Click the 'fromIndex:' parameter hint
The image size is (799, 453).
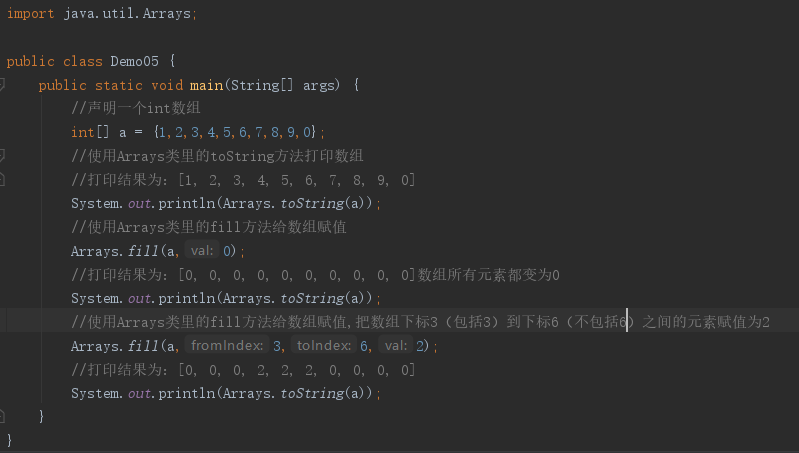coord(227,345)
